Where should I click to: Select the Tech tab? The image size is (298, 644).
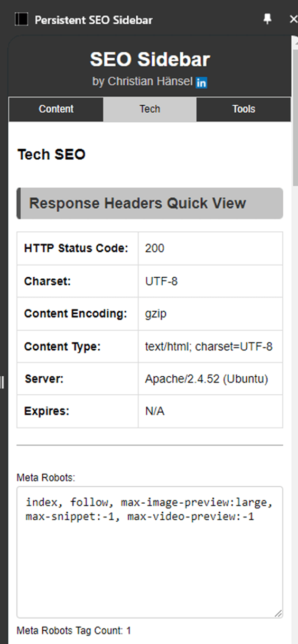150,109
